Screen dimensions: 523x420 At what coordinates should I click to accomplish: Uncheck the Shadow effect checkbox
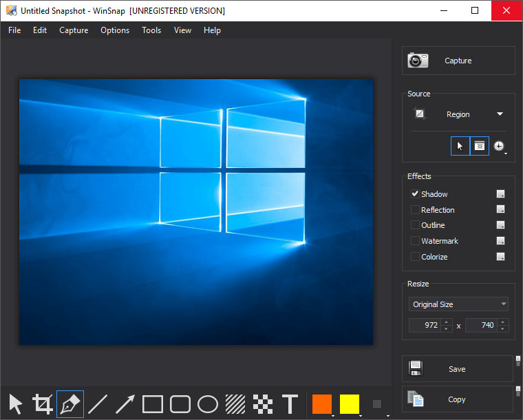(x=415, y=194)
